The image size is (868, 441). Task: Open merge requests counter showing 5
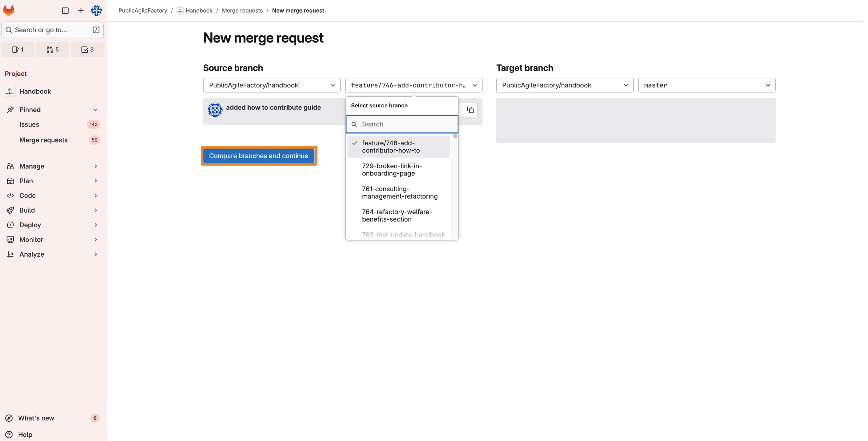point(53,49)
